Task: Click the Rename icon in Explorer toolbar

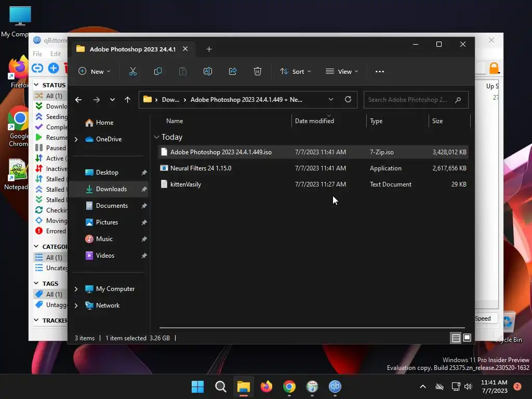Action: 208,71
